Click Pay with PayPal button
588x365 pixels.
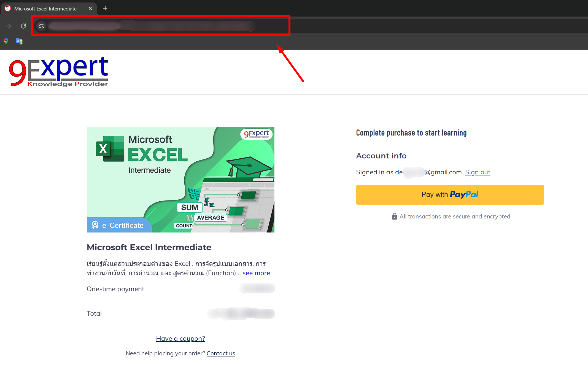click(450, 195)
